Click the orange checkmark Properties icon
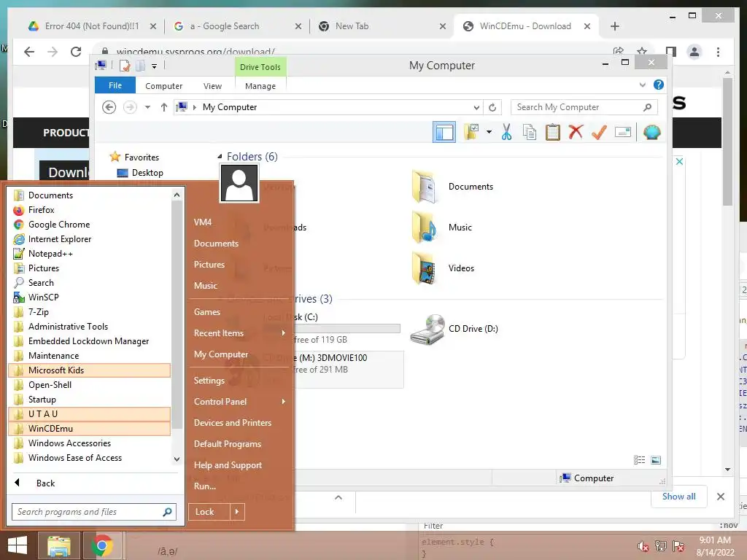This screenshot has height=560, width=747. (599, 132)
